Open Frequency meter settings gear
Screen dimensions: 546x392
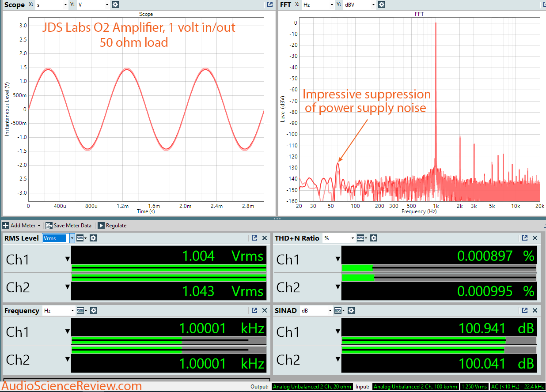(x=93, y=310)
